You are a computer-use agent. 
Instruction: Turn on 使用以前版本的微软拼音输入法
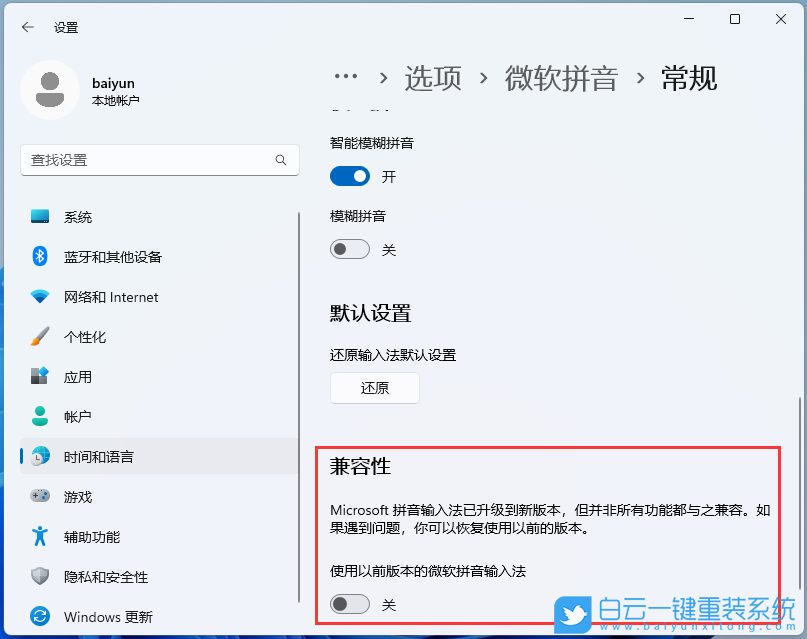(349, 605)
